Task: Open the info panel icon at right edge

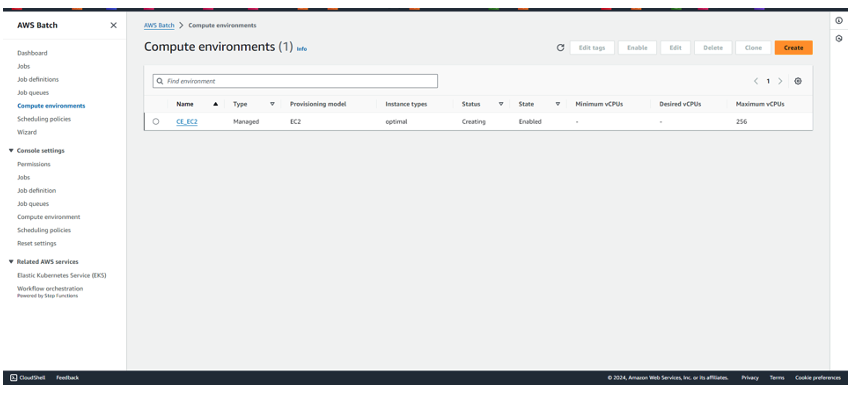Action: tap(839, 21)
